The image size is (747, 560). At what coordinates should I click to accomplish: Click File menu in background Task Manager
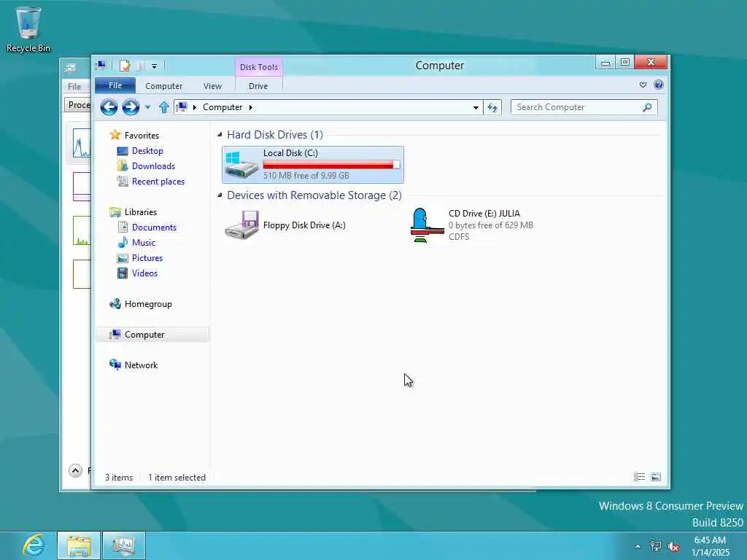75,87
